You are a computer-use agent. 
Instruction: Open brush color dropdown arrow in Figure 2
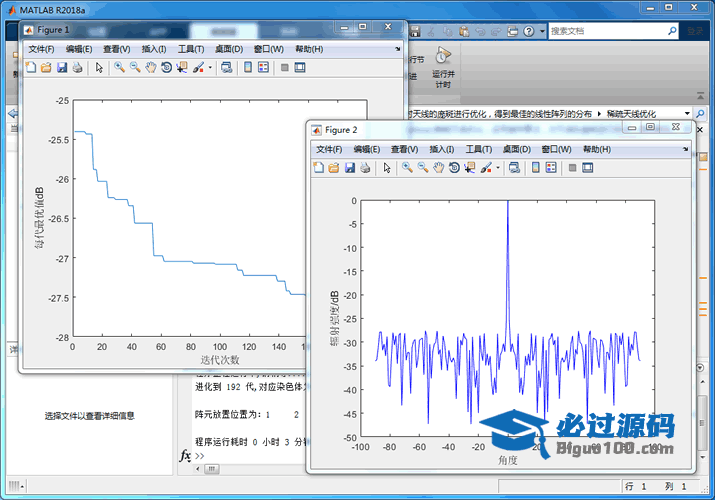pos(498,168)
